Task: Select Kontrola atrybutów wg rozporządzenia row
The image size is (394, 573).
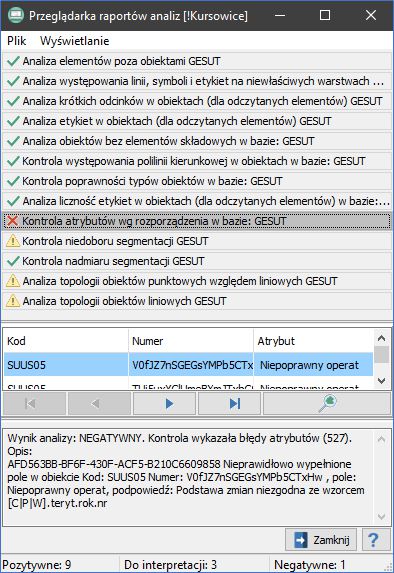Action: tap(197, 221)
